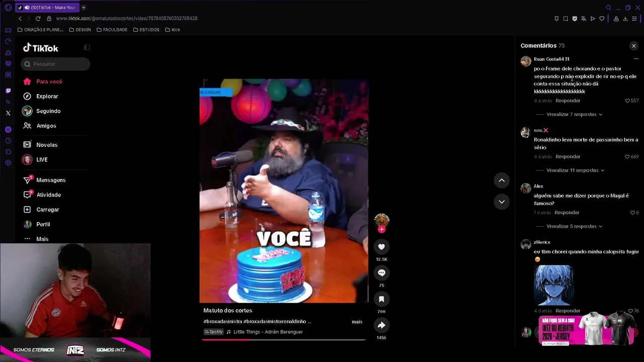Expand 'Visualizar 7 respostas' replies
This screenshot has width=644, height=362.
pos(574,114)
